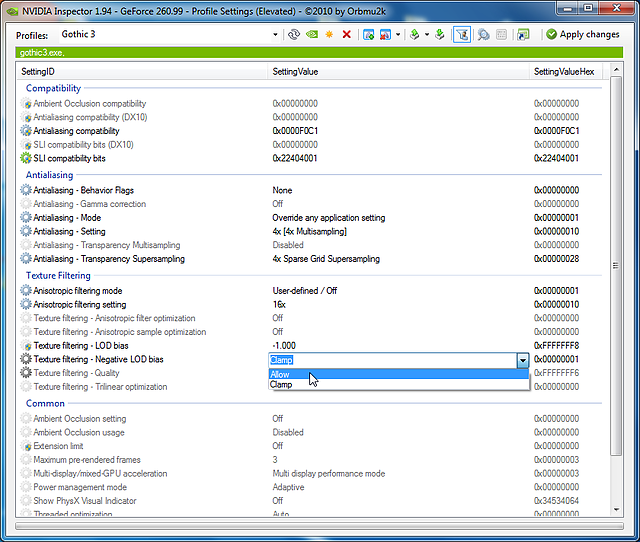Click the refresh profile icon in toolbar
640x542 pixels.
293,35
